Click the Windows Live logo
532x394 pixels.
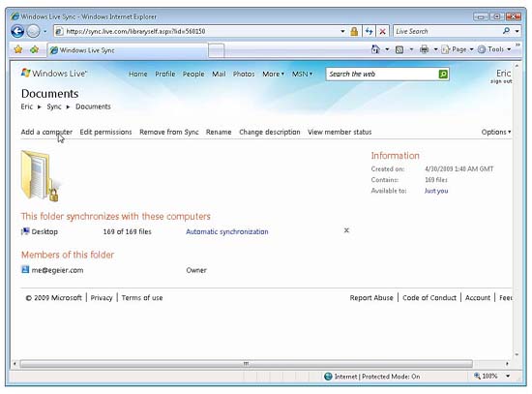(54, 73)
